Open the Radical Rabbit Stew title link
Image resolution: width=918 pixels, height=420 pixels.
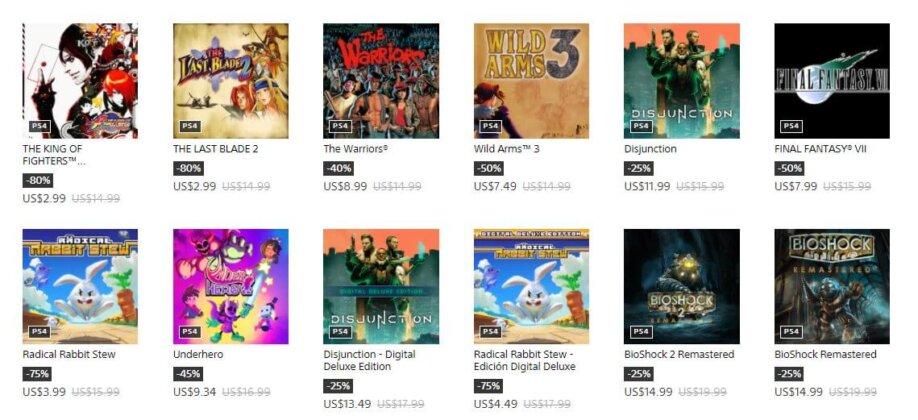tap(69, 354)
